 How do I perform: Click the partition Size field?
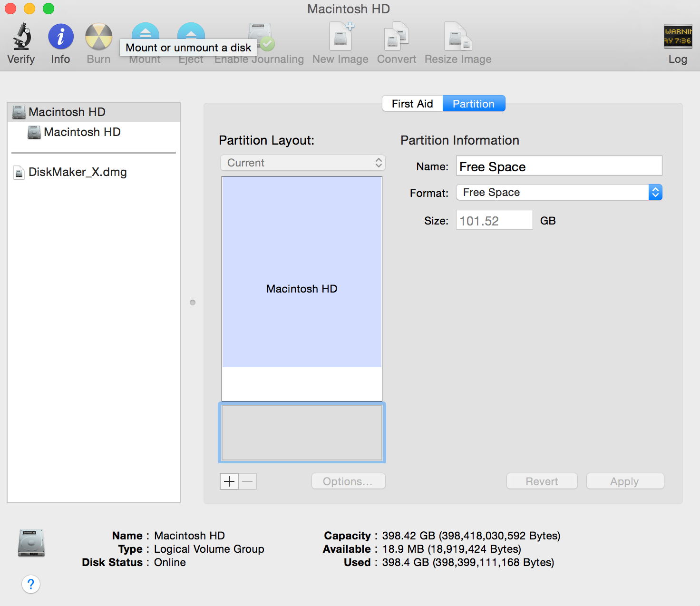[495, 220]
